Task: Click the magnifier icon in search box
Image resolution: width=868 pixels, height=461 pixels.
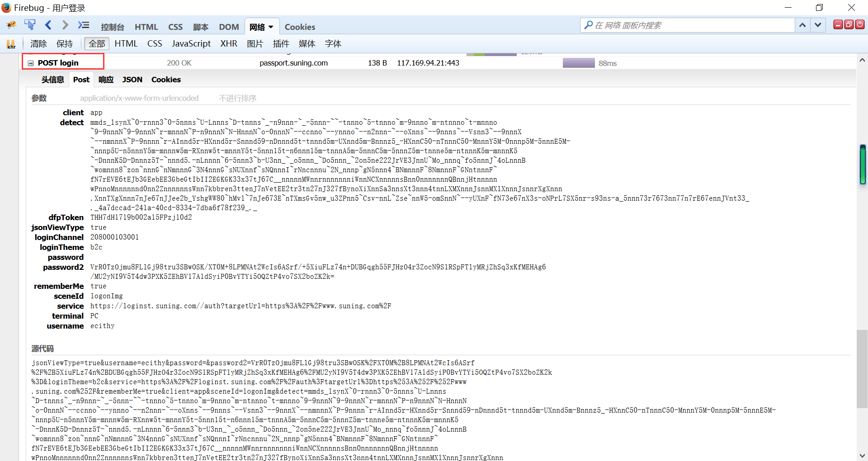Action: (588, 25)
